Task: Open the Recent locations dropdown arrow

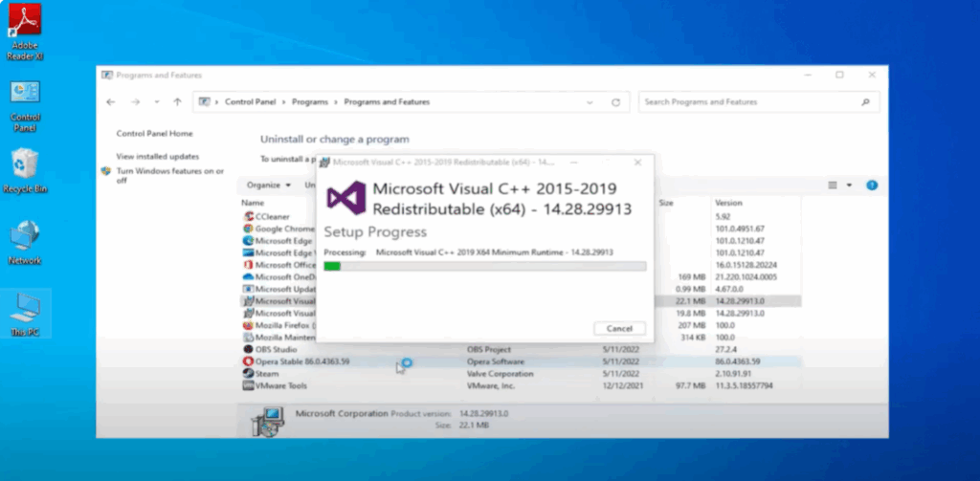Action: tap(157, 101)
